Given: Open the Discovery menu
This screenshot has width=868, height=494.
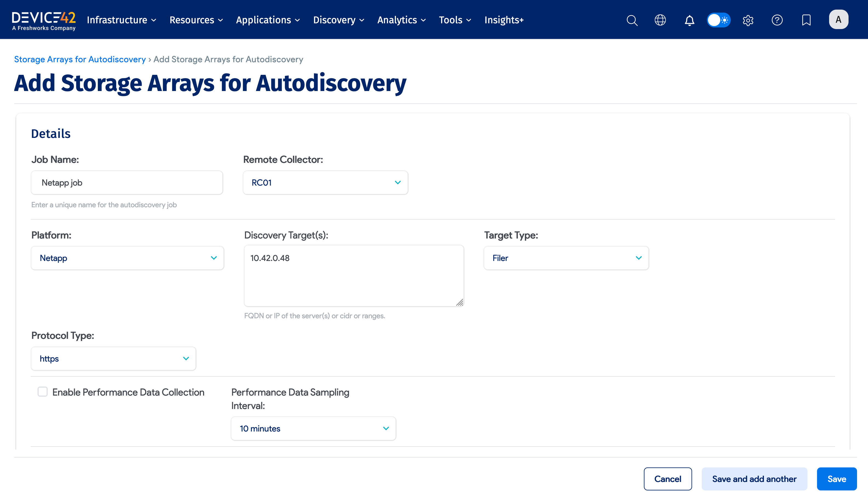Looking at the screenshot, I should click(338, 20).
